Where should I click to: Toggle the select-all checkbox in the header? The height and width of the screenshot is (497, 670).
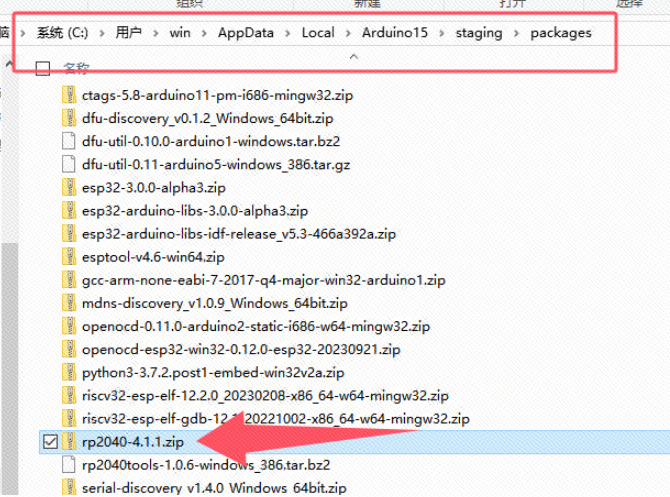[43, 68]
